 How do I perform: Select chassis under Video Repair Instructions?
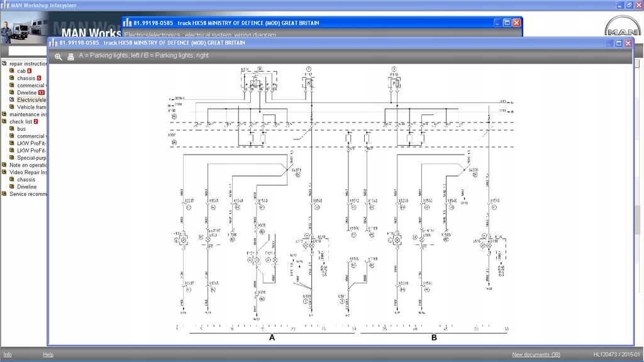click(26, 180)
